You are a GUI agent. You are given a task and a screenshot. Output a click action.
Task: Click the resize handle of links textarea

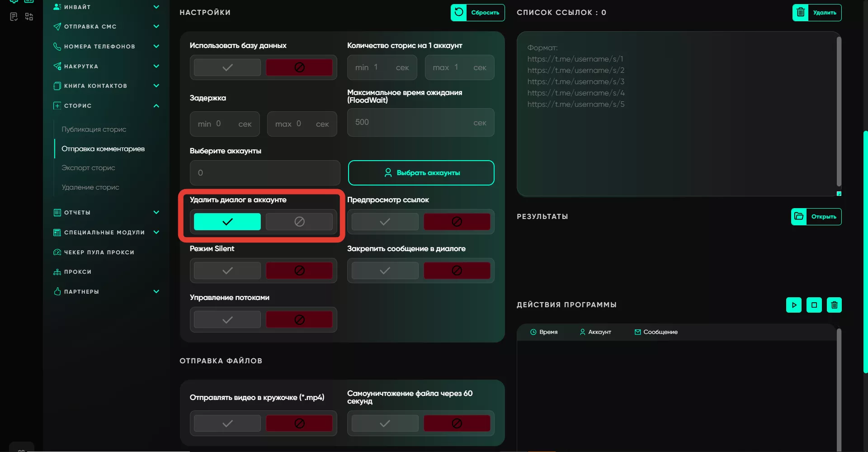[x=839, y=194]
